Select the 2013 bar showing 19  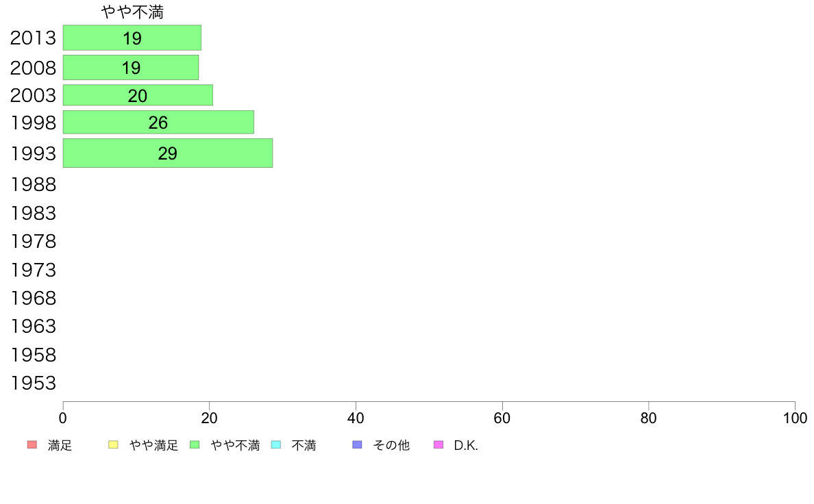point(132,38)
